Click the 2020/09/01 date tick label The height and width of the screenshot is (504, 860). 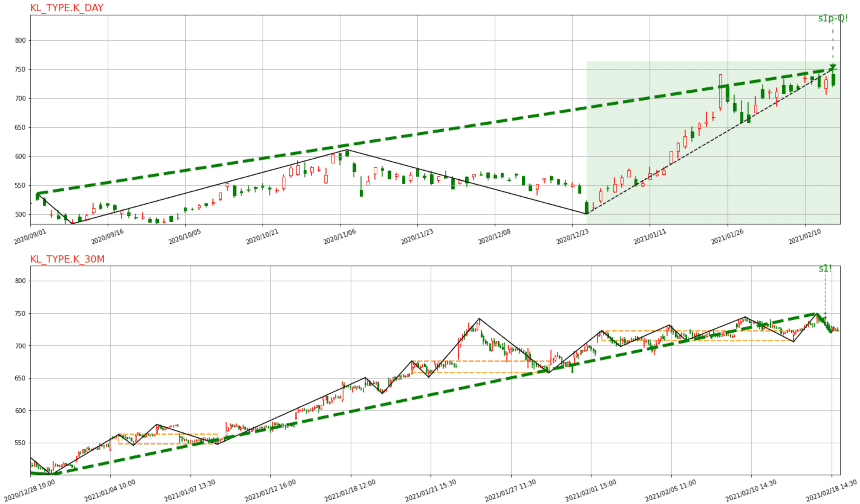click(30, 237)
